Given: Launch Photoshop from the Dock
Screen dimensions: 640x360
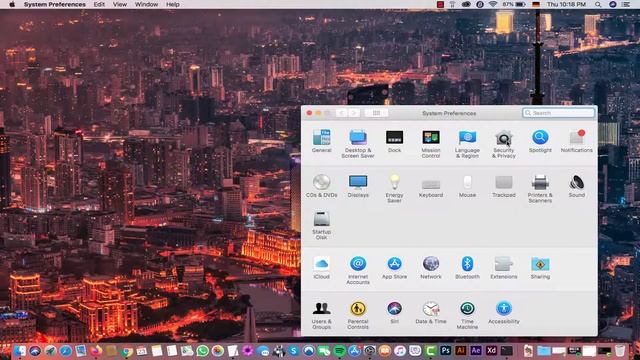Looking at the screenshot, I should tap(446, 351).
